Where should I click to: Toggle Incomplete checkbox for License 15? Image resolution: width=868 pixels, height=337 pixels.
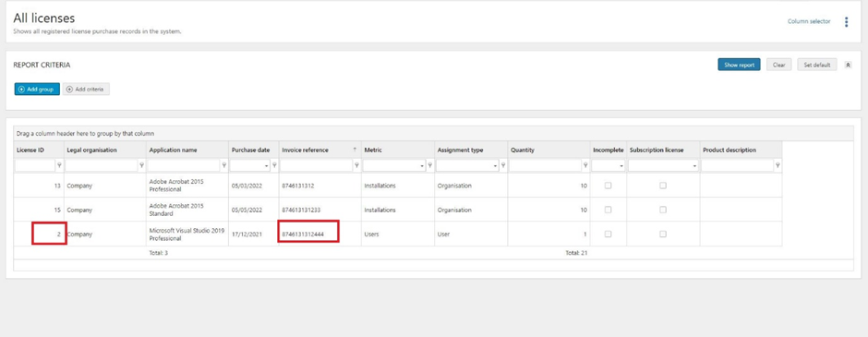[608, 210]
